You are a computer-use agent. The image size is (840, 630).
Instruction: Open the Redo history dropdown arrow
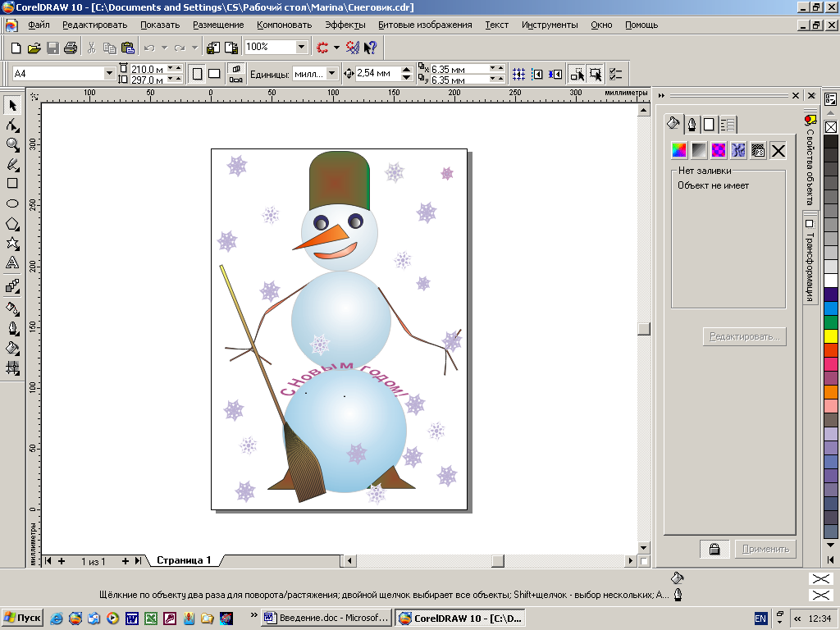[194, 48]
